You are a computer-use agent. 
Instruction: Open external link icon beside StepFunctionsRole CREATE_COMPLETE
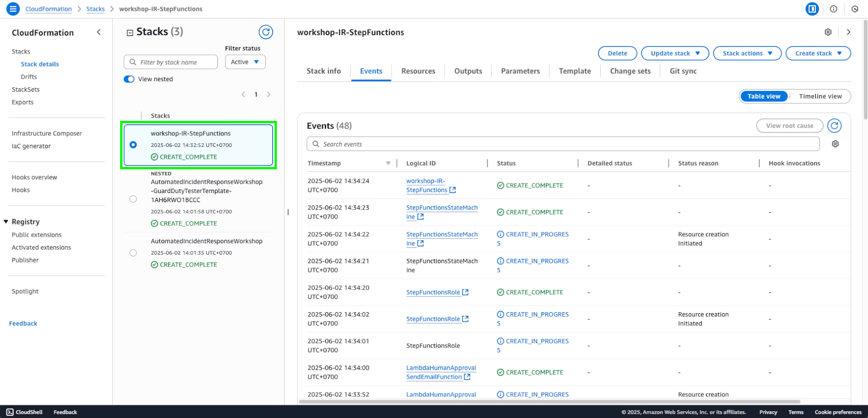click(466, 292)
